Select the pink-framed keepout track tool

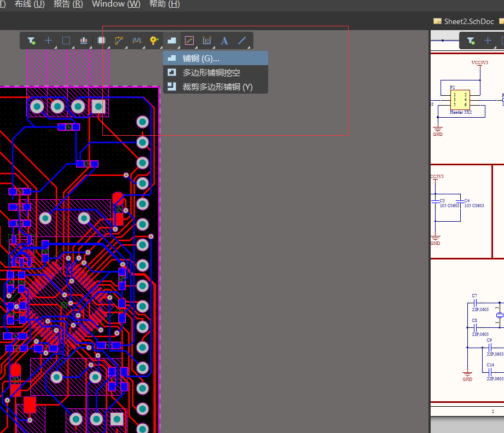click(x=189, y=41)
